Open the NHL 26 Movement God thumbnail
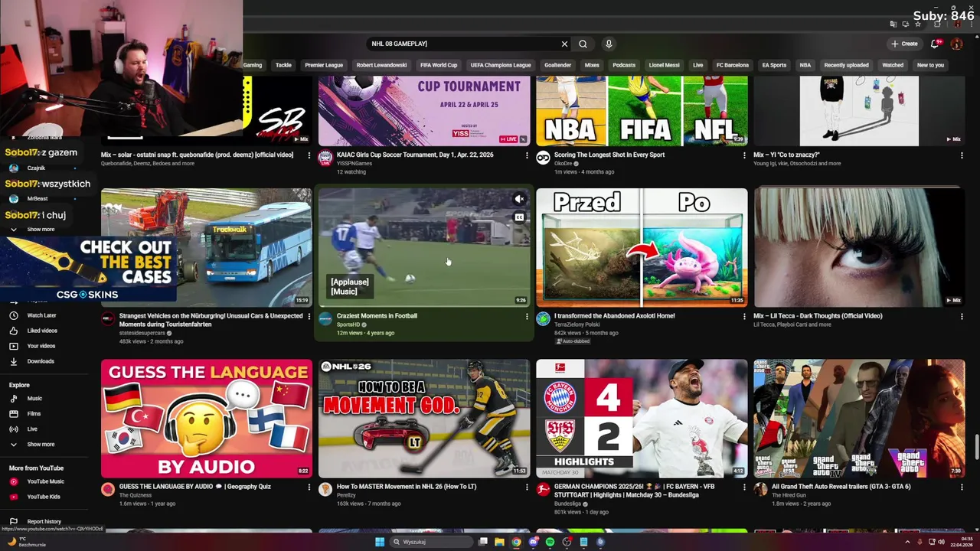980x551 pixels. point(424,419)
